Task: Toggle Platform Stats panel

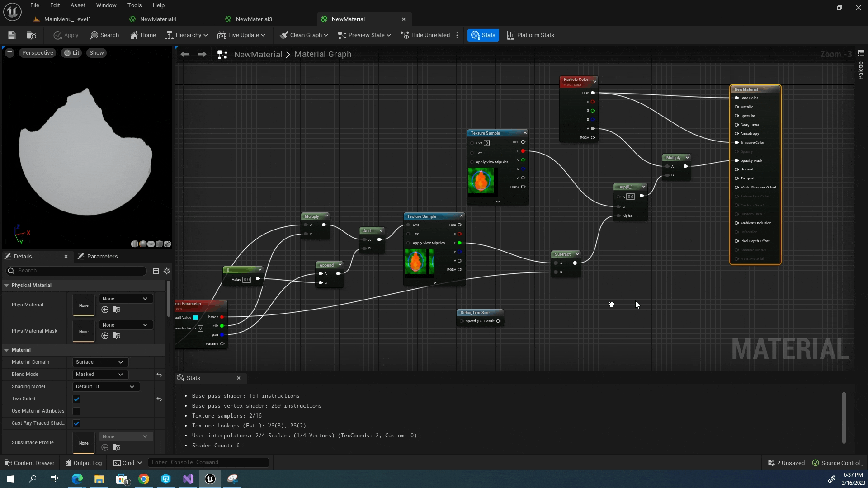Action: 530,35
